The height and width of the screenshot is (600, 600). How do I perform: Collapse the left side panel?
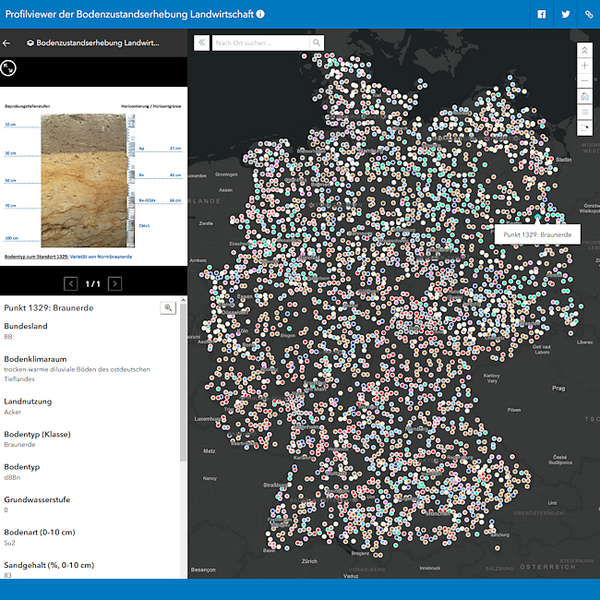tap(200, 43)
